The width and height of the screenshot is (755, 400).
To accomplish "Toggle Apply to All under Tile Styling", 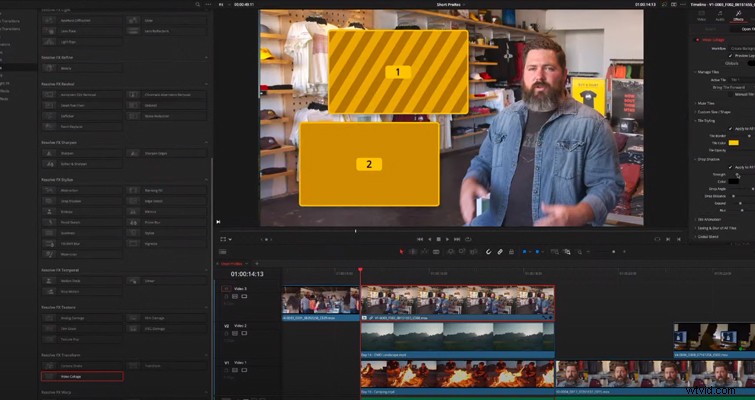I will click(730, 129).
